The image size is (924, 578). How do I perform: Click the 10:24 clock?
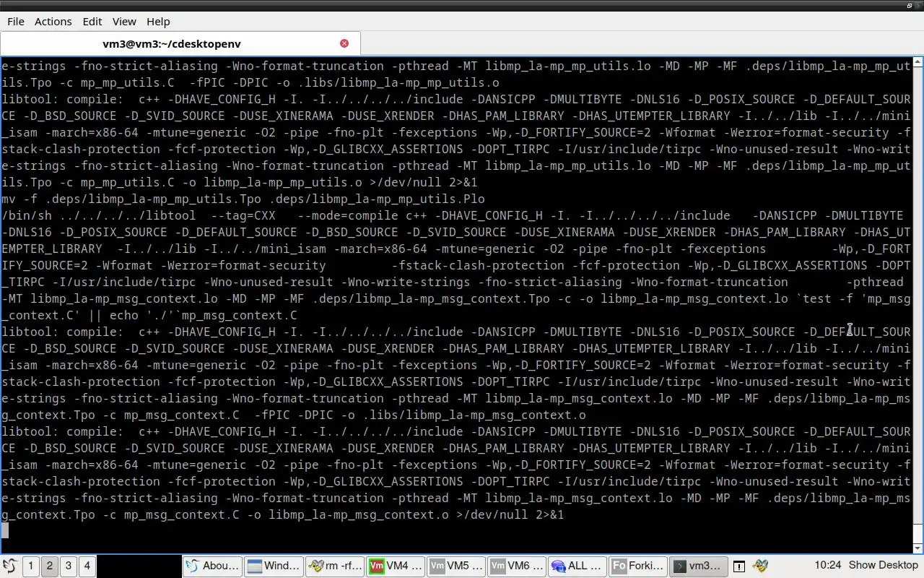click(827, 565)
